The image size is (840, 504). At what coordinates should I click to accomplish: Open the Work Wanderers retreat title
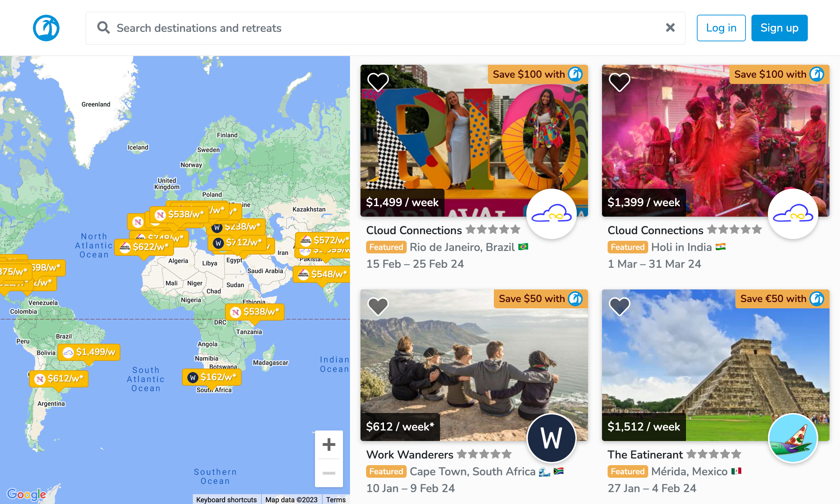409,454
